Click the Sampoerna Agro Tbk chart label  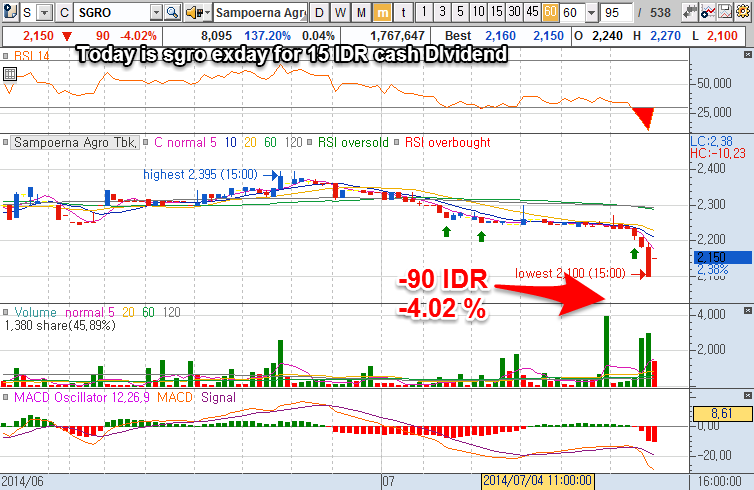[75, 142]
